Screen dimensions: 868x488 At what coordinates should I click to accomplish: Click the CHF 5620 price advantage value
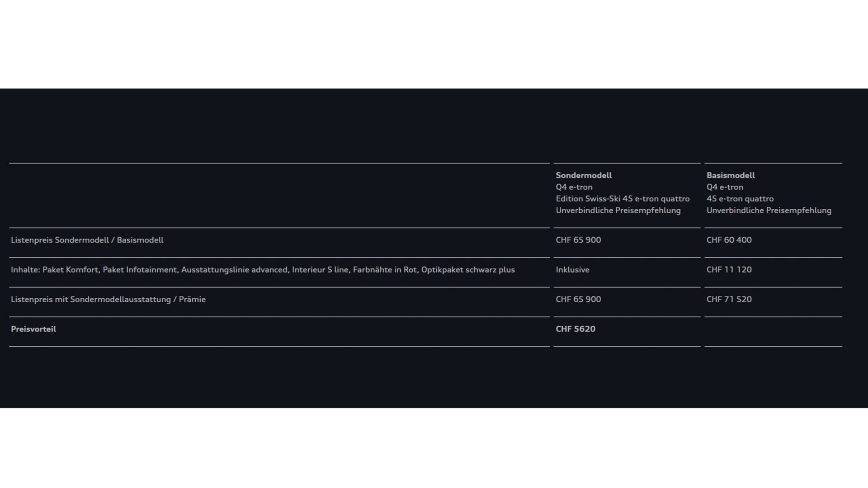(575, 329)
